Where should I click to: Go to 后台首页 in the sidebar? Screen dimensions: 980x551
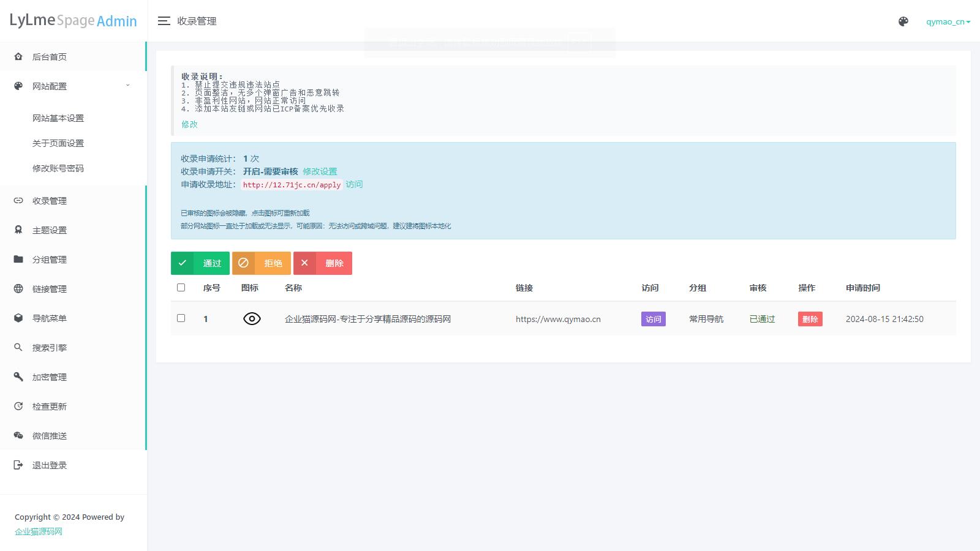point(50,57)
